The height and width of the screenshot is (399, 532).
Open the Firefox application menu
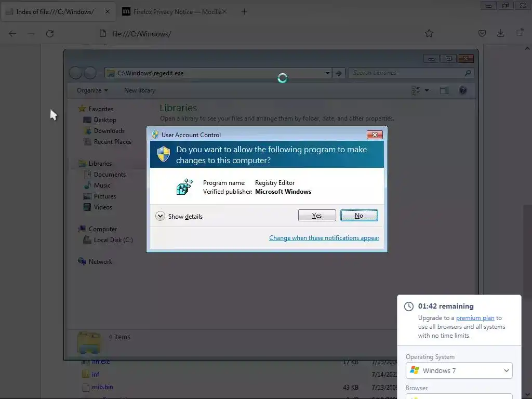point(520,33)
